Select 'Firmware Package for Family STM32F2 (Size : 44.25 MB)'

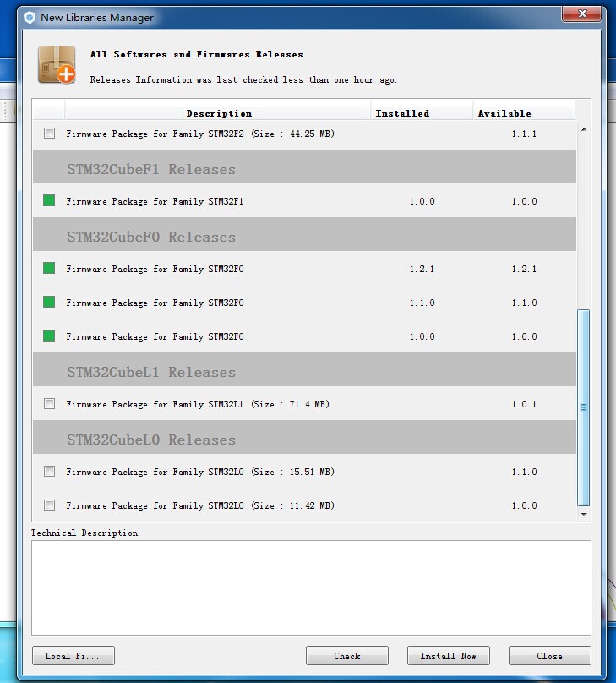pos(200,134)
